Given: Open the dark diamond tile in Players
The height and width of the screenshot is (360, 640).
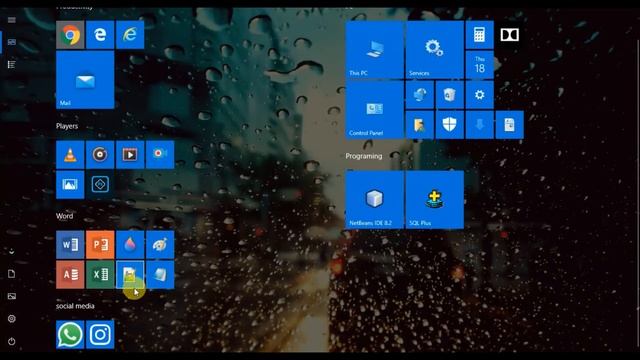Looking at the screenshot, I should [100, 184].
